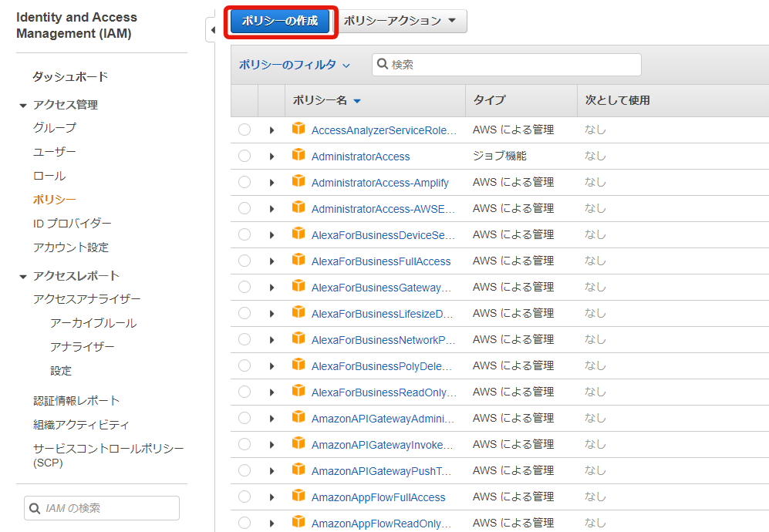This screenshot has height=532, width=769.
Task: Select radio button for AlexaForBusinessFullAccess
Action: 245,261
